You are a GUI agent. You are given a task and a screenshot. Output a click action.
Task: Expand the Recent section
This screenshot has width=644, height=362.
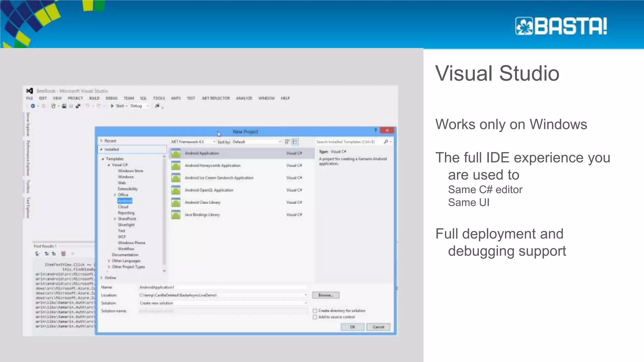(102, 141)
